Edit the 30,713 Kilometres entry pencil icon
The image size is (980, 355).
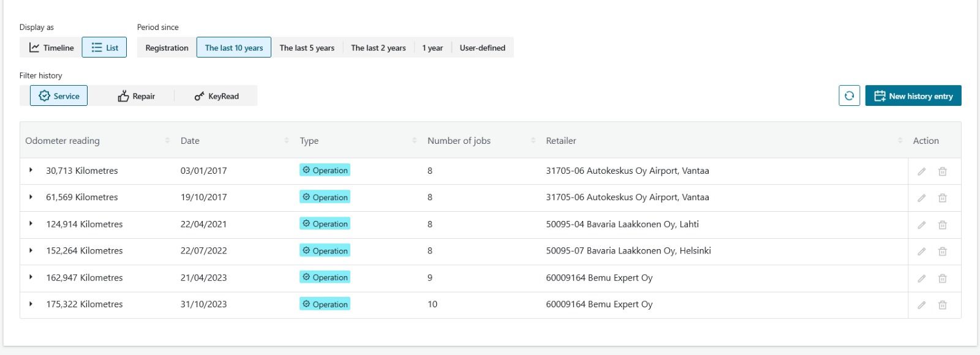(x=921, y=171)
